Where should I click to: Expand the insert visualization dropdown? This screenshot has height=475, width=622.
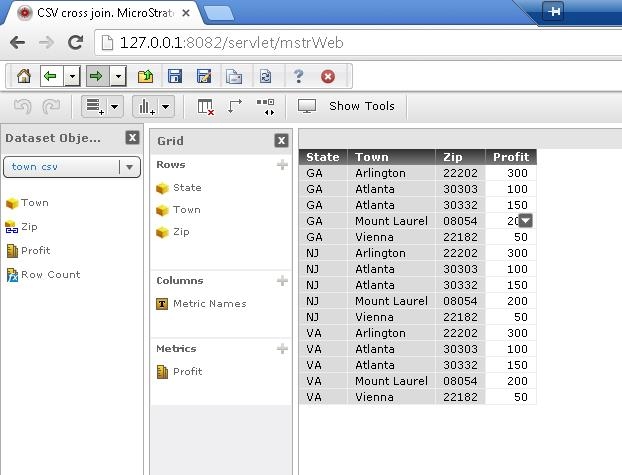pyautogui.click(x=166, y=106)
